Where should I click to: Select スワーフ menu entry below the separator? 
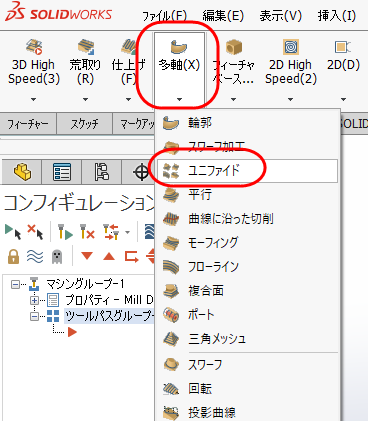coord(247,365)
